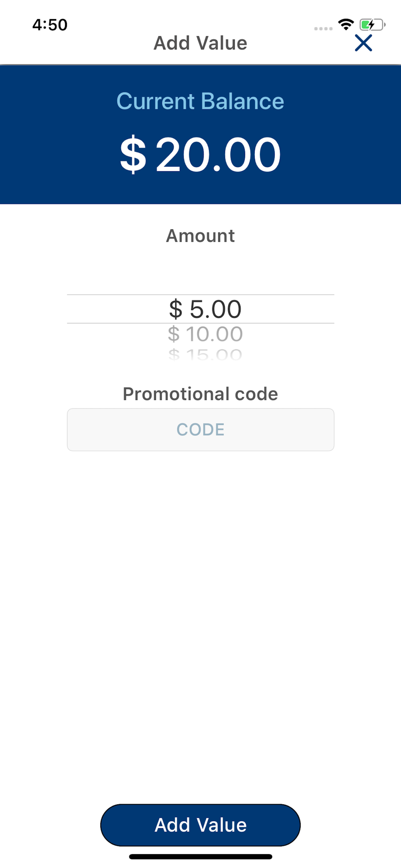Image resolution: width=401 pixels, height=868 pixels.
Task: Tap the Add Value button at bottom
Action: [x=200, y=825]
